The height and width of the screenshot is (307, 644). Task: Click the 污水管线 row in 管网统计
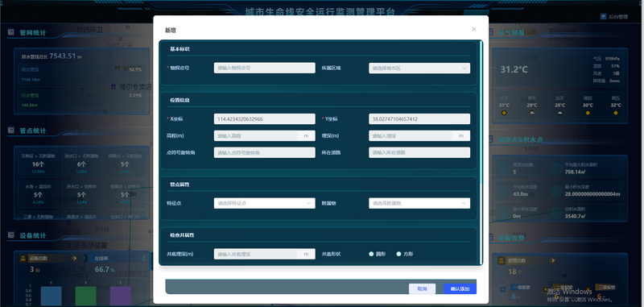(82, 100)
